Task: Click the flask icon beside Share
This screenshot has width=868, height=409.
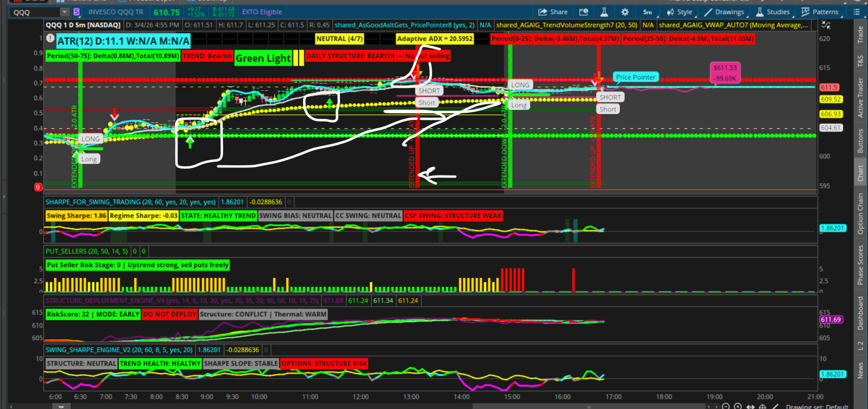Action: (x=604, y=12)
